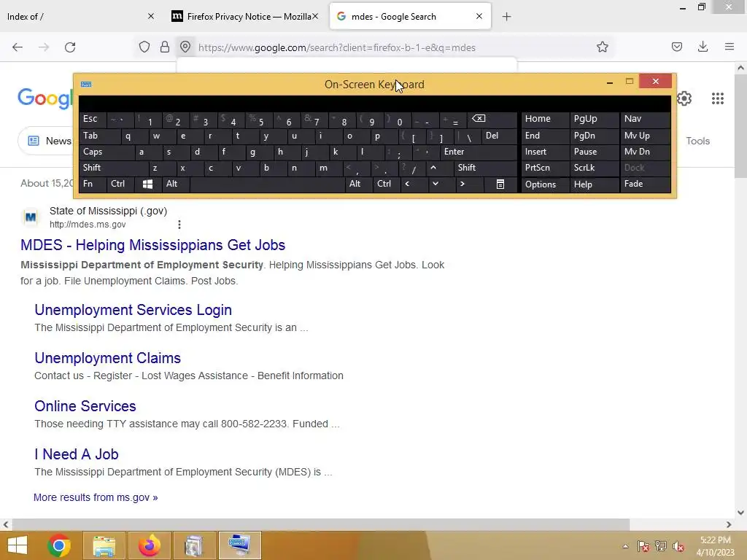
Task: Open location permissions icon in address bar
Action: [x=185, y=47]
